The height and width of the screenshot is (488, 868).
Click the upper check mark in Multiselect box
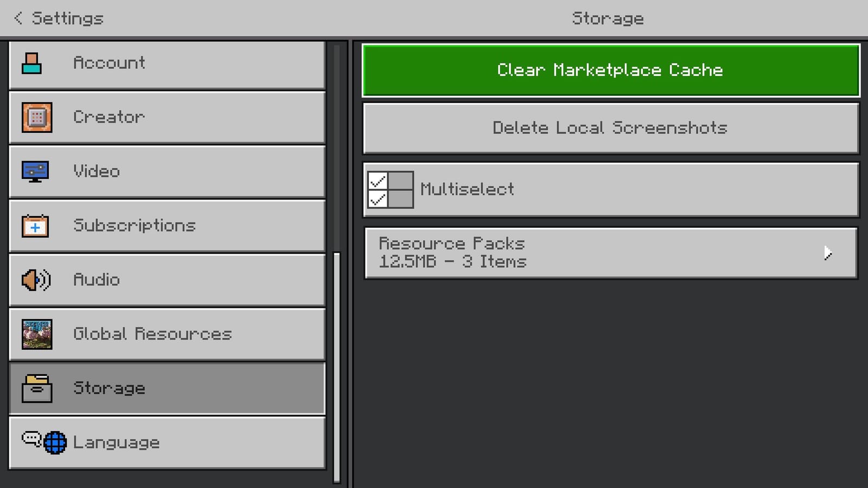click(378, 179)
